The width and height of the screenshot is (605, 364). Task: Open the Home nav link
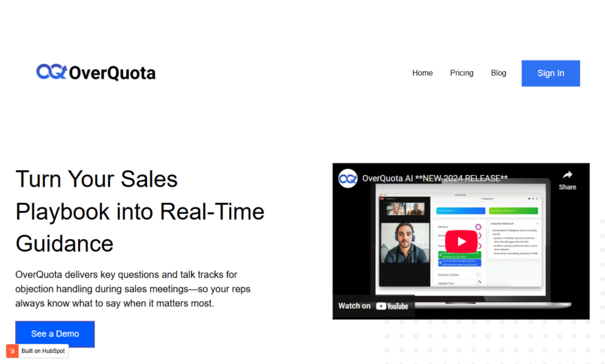click(x=422, y=73)
